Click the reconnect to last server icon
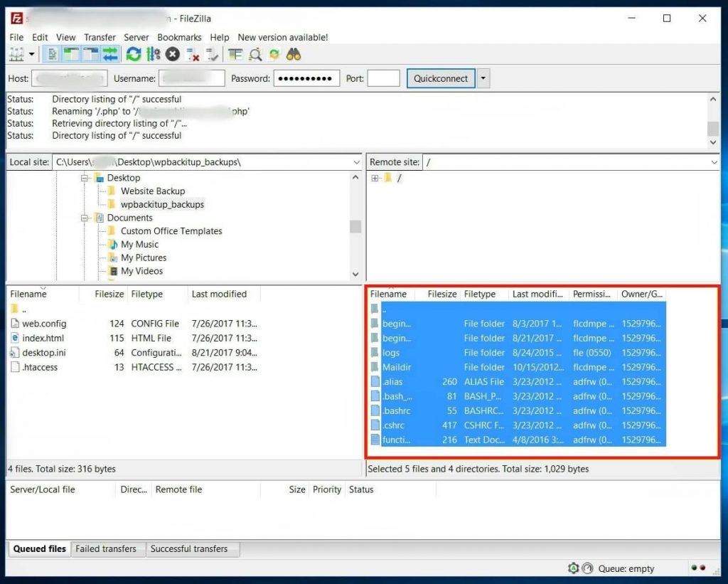The height and width of the screenshot is (584, 728). pos(212,55)
